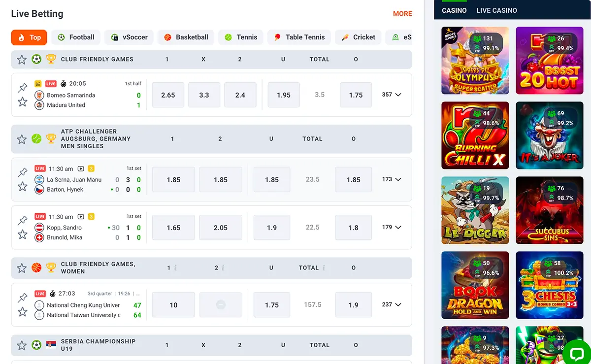Open the Gates of Olympus Super Scatter game
The width and height of the screenshot is (591, 364).
pos(475,60)
